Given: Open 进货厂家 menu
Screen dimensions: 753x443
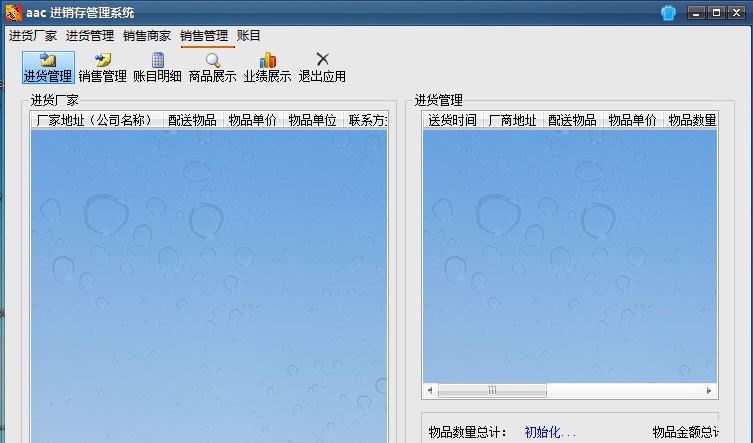Looking at the screenshot, I should (x=33, y=36).
